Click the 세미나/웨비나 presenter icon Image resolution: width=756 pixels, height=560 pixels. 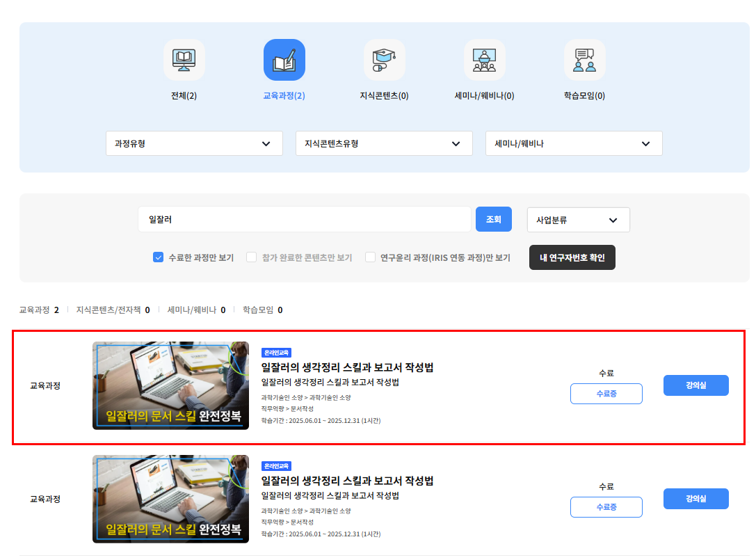(484, 60)
